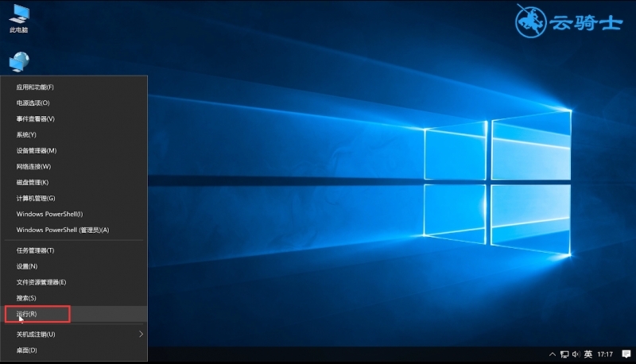Launch Windows PowerShell (管理员)(A)
The image size is (636, 364).
click(76, 230)
